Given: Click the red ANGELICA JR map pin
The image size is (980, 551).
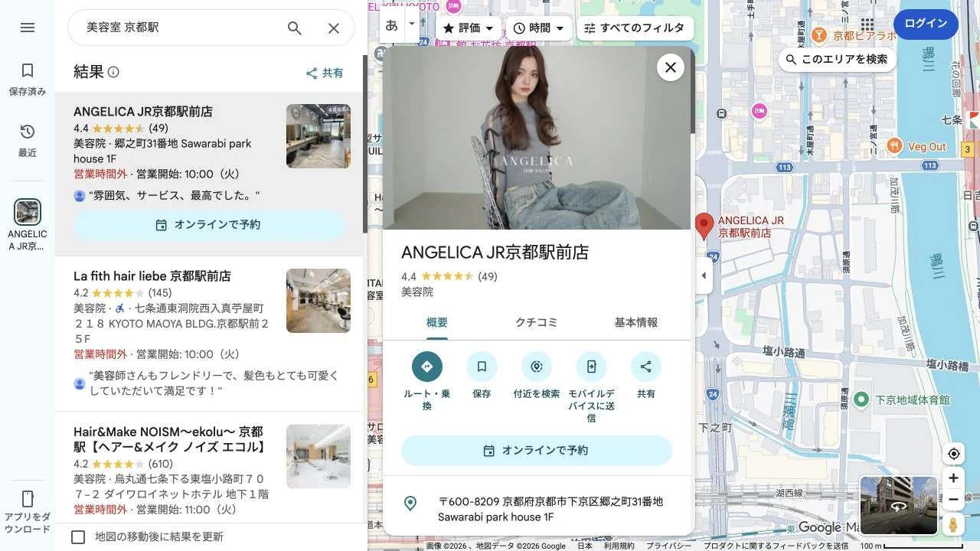Looking at the screenshot, I should 704,227.
